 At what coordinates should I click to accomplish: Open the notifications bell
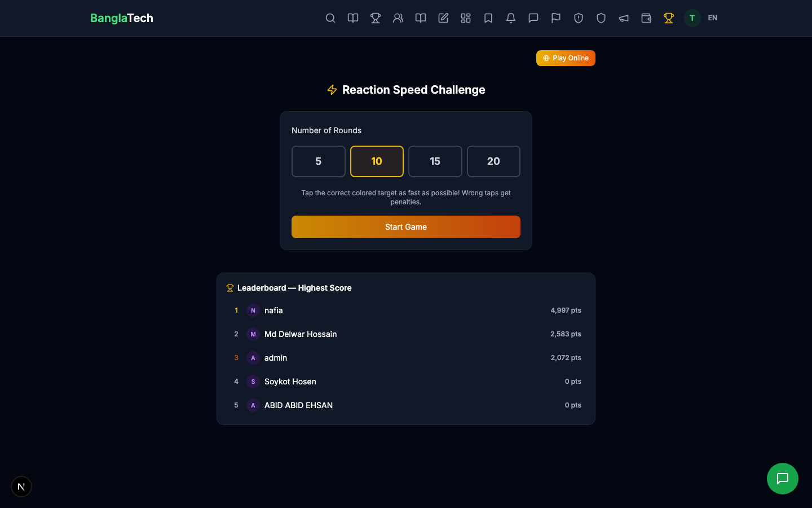click(511, 18)
